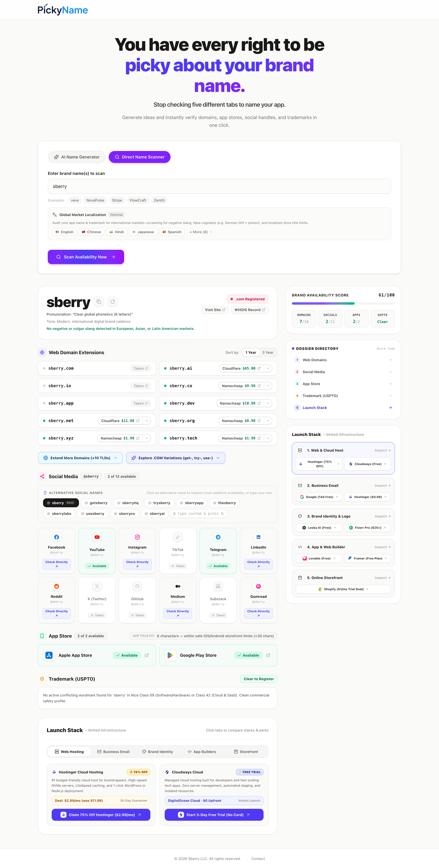Copy the sberry brand name
This screenshot has width=439, height=868.
coord(99,302)
